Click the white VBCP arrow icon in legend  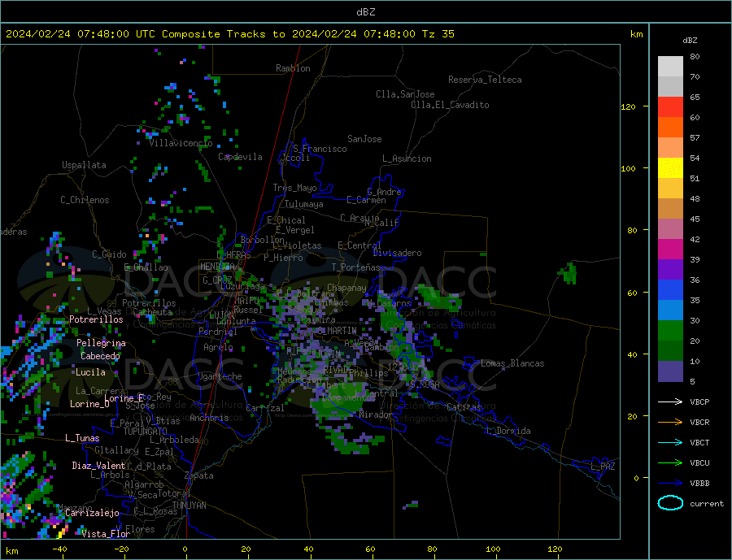coord(670,402)
